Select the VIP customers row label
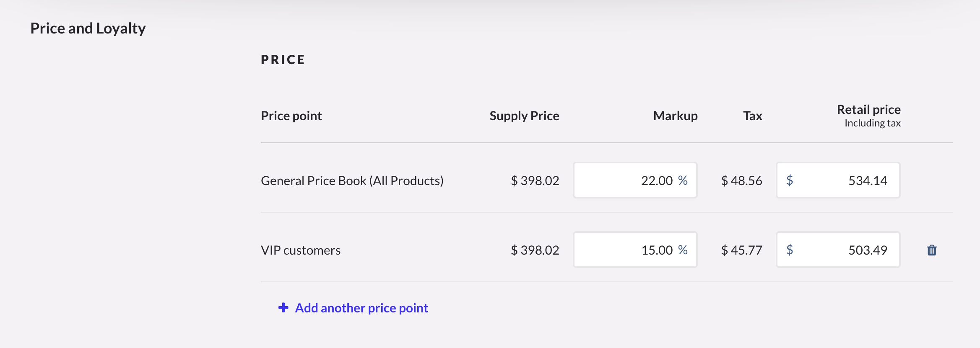The width and height of the screenshot is (980, 348). point(300,250)
